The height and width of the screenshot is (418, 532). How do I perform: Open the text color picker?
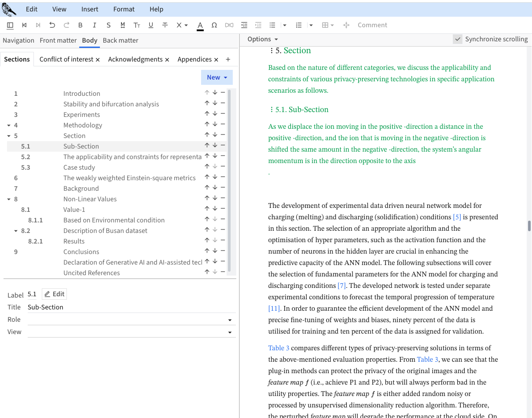tap(200, 25)
